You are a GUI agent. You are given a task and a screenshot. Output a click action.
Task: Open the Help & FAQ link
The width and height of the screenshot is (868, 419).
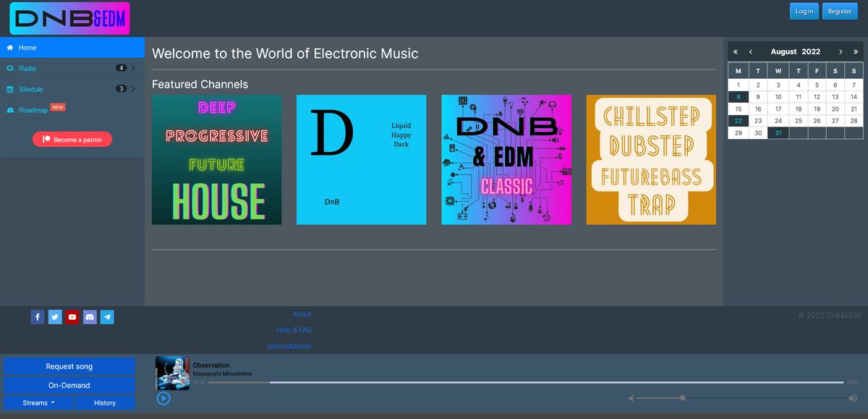pos(293,330)
